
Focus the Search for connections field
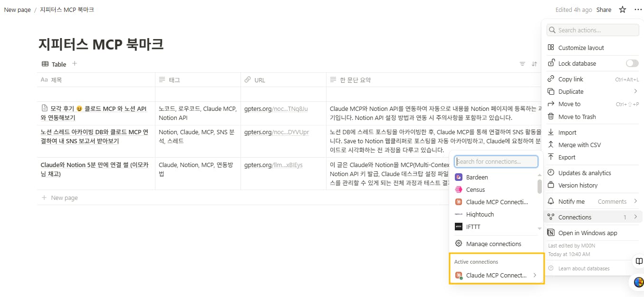tap(496, 161)
